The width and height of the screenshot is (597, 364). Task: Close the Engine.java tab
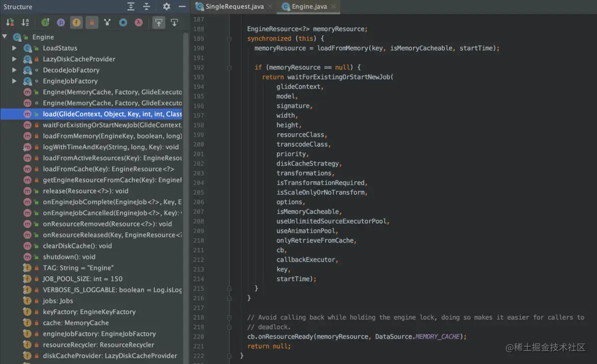pyautogui.click(x=333, y=6)
